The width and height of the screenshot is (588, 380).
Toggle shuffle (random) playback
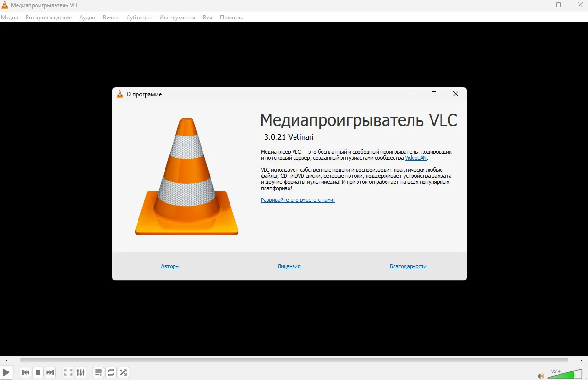123,372
